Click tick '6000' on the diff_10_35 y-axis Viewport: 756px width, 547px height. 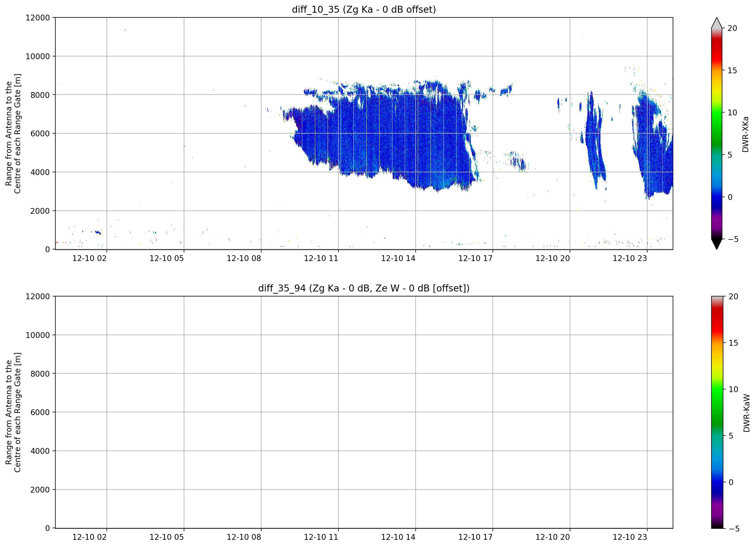pyautogui.click(x=40, y=134)
